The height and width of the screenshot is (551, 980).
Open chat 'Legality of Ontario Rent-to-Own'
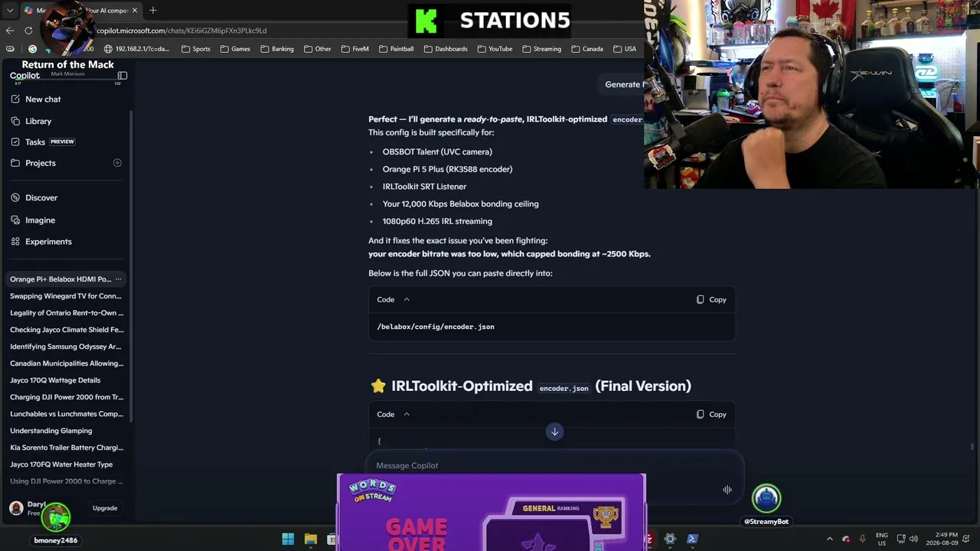[x=67, y=313]
